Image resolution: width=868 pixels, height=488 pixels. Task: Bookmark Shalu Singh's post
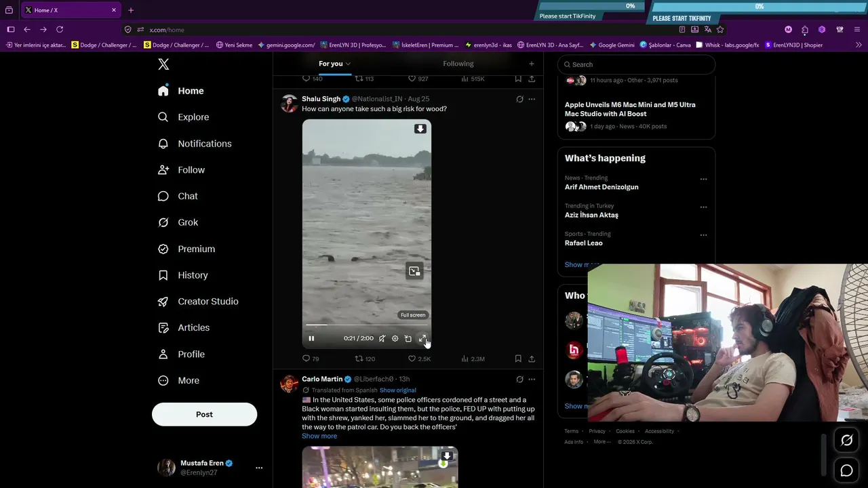[x=518, y=359]
